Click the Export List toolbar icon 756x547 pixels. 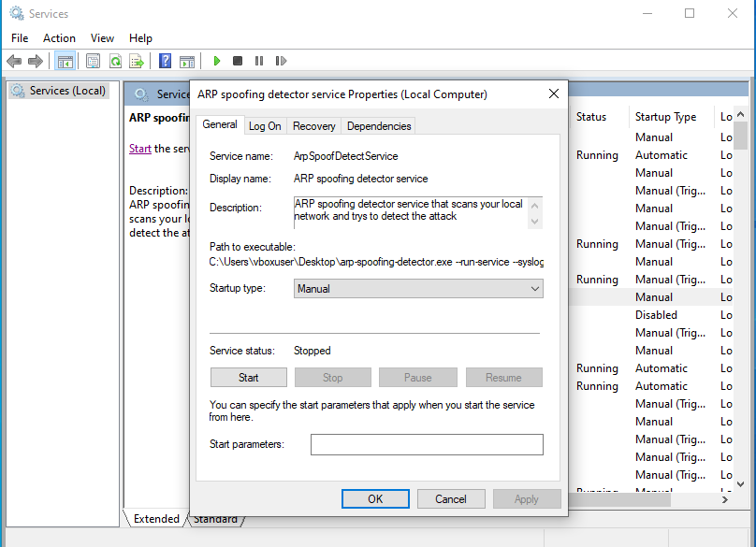(138, 61)
